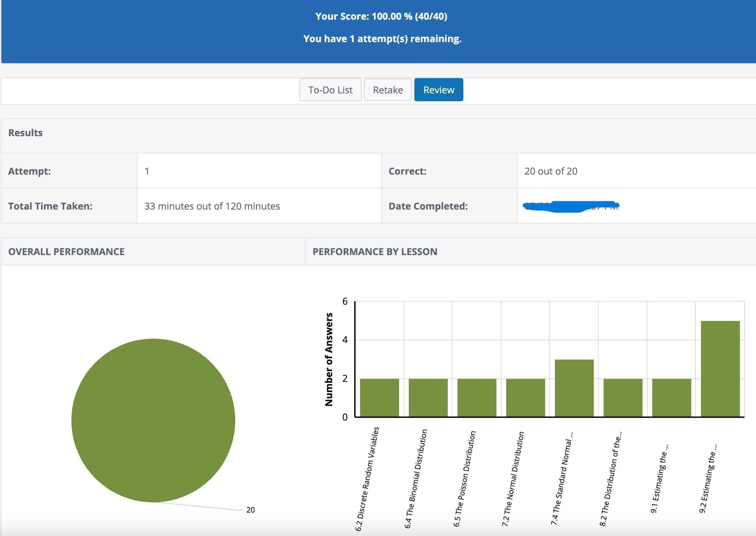Click the Retake button
756x536 pixels.
[x=388, y=90]
